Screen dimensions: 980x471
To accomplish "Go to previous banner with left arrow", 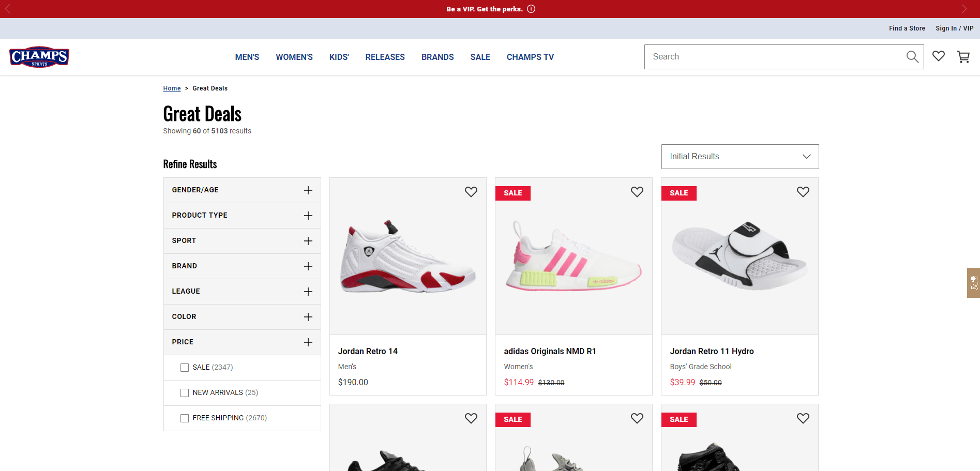I will click(x=8, y=9).
